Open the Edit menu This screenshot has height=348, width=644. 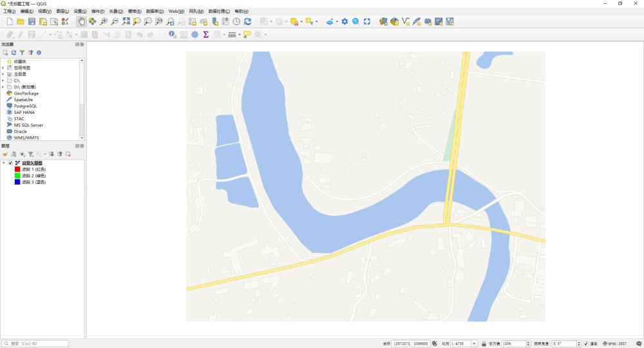tap(26, 11)
